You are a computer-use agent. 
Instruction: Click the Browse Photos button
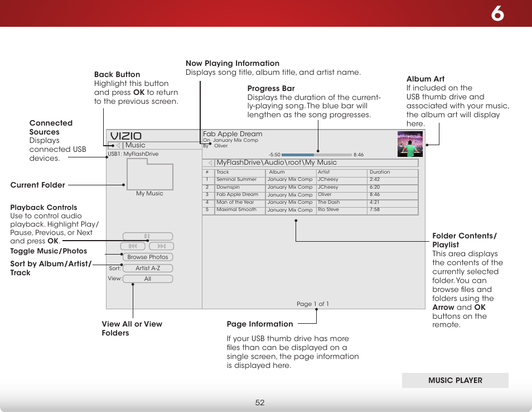pyautogui.click(x=148, y=257)
